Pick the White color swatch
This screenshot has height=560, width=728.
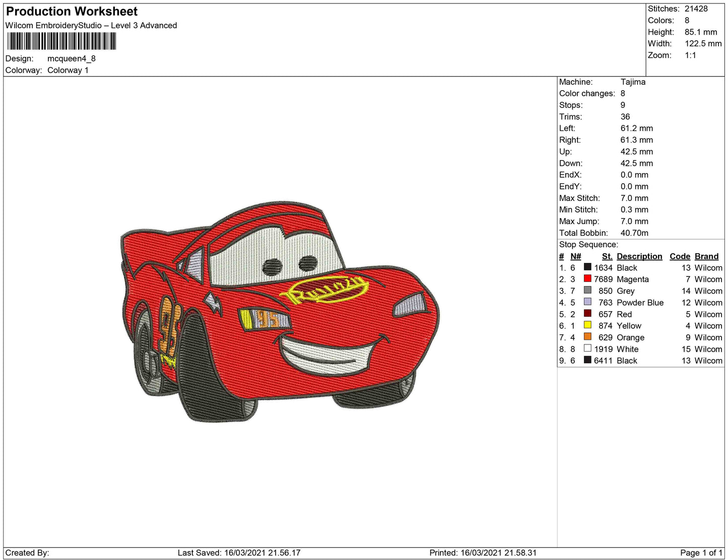(587, 348)
